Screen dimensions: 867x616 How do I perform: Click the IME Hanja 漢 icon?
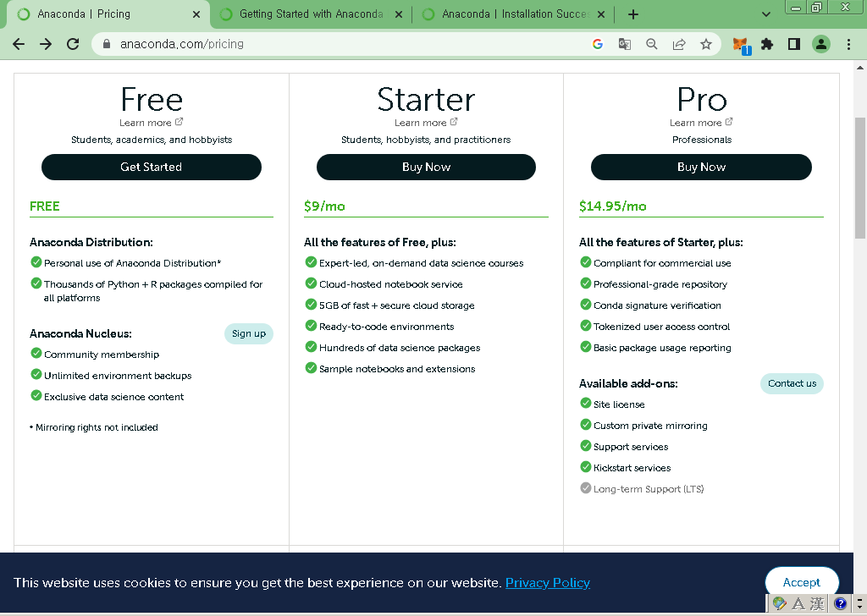(x=817, y=603)
